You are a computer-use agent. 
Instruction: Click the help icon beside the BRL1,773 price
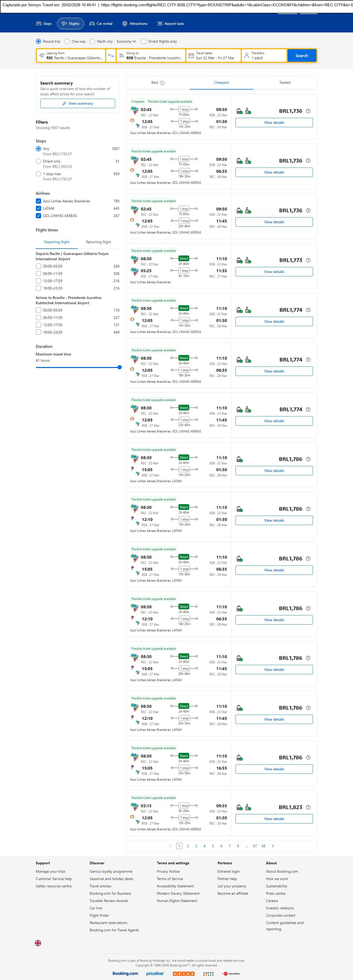tap(308, 260)
